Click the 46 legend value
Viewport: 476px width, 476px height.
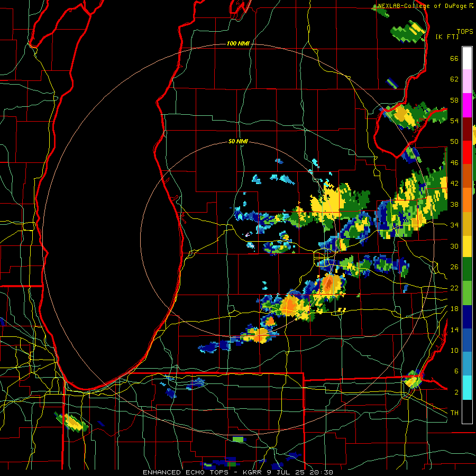point(454,163)
